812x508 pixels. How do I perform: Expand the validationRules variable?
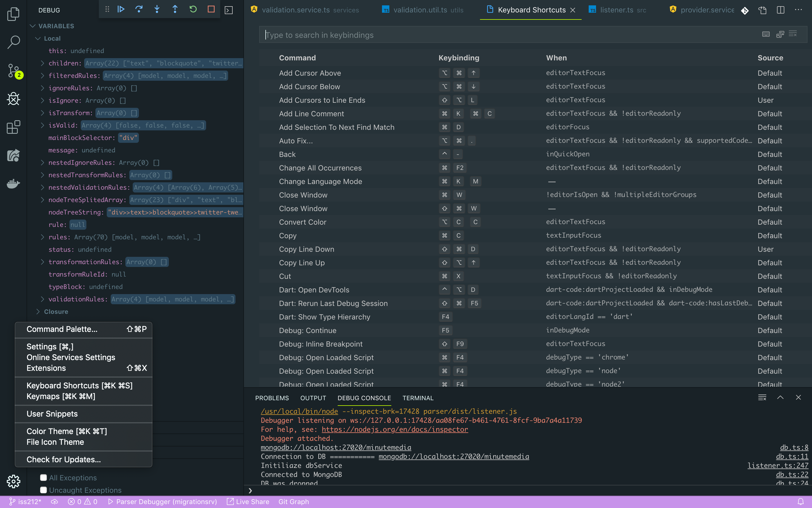pos(42,299)
